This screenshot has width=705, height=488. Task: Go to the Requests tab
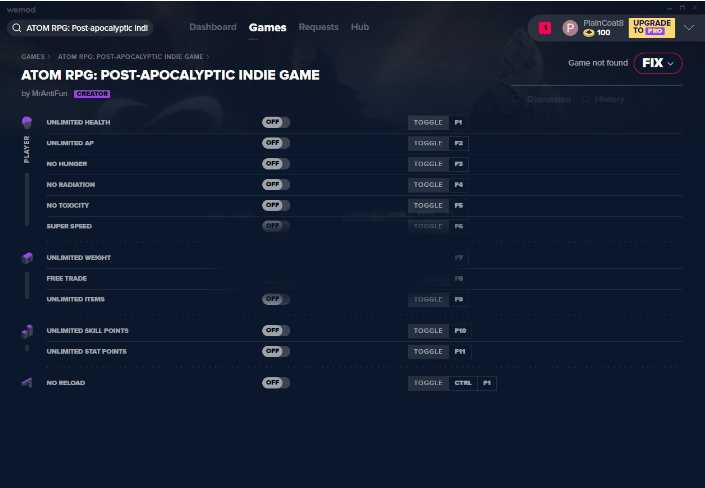[318, 27]
